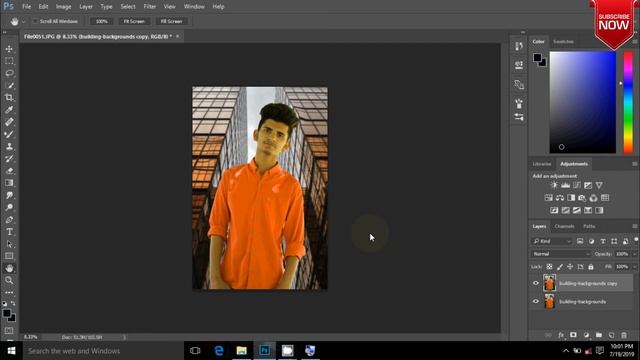Image resolution: width=640 pixels, height=360 pixels.
Task: Add a Black & White adjustment
Action: [x=571, y=198]
